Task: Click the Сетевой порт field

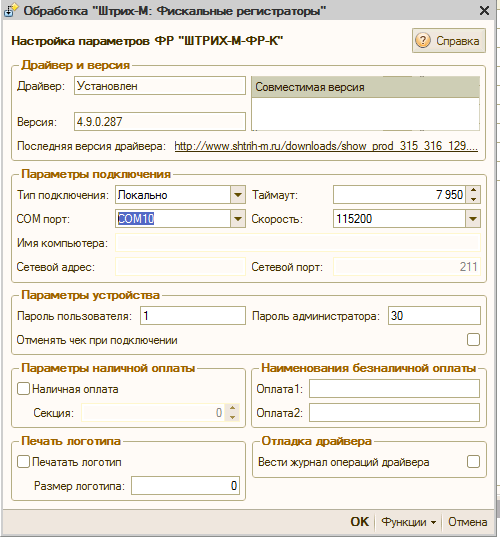Action: click(407, 267)
